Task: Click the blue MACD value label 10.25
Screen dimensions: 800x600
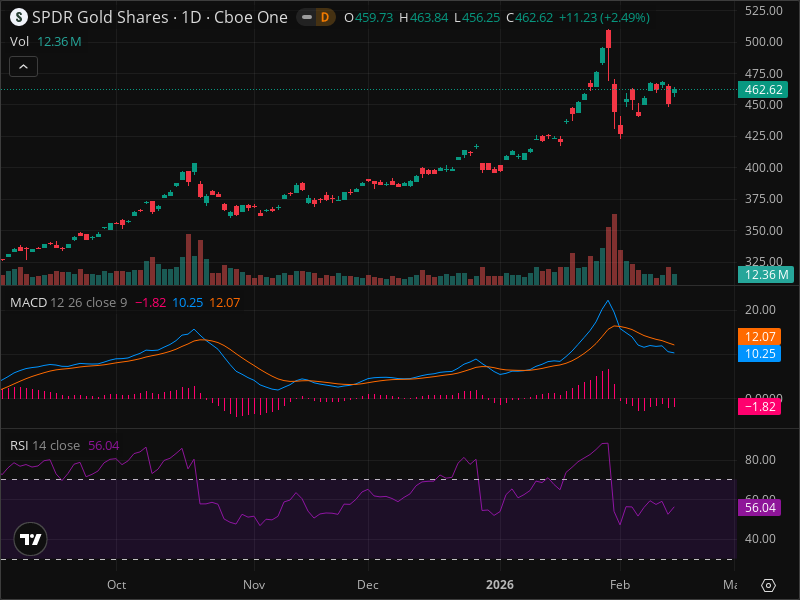Action: click(x=759, y=354)
